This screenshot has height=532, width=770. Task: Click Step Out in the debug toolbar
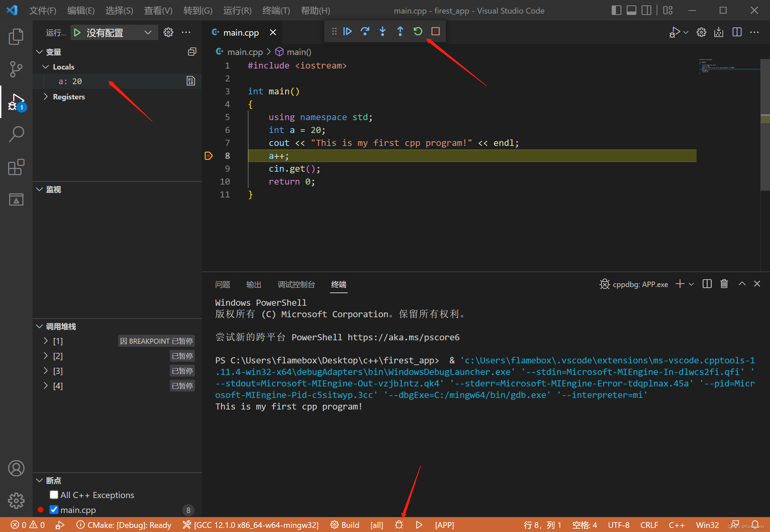pyautogui.click(x=400, y=32)
